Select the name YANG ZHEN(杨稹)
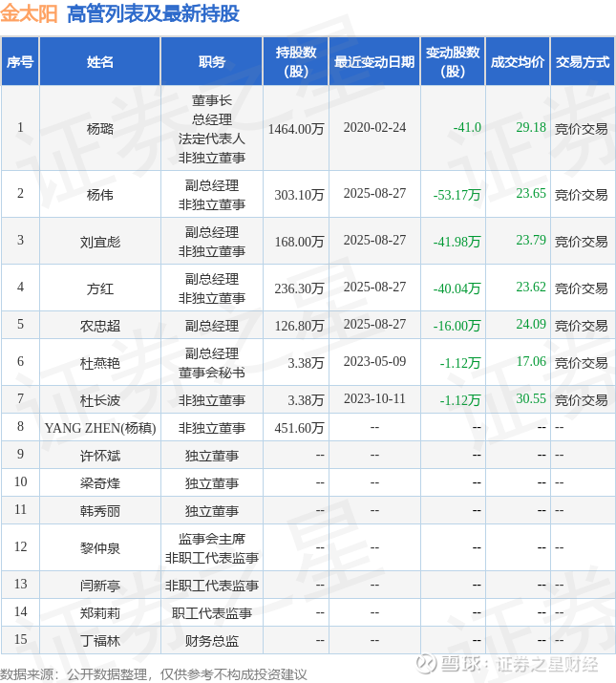616x683 pixels. tap(100, 428)
